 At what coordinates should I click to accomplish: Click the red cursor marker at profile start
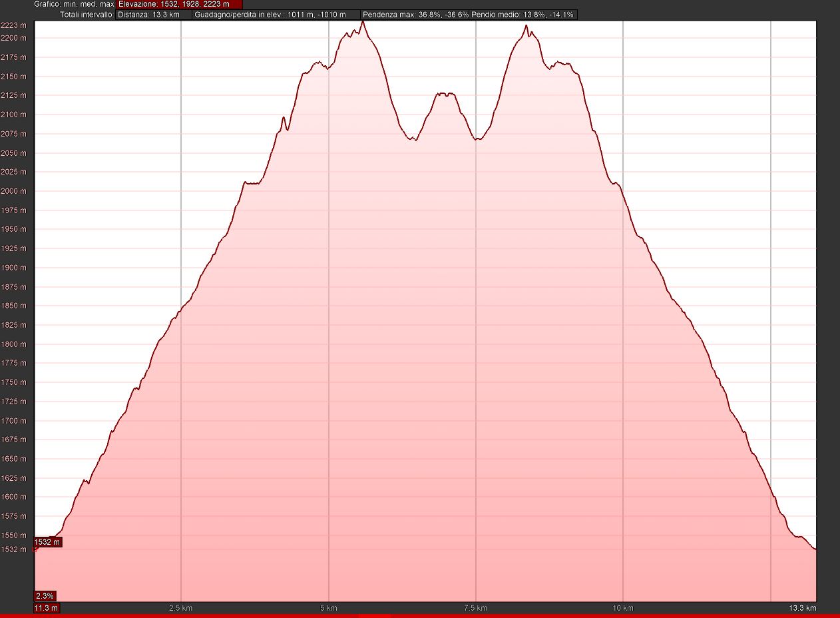tap(35, 549)
